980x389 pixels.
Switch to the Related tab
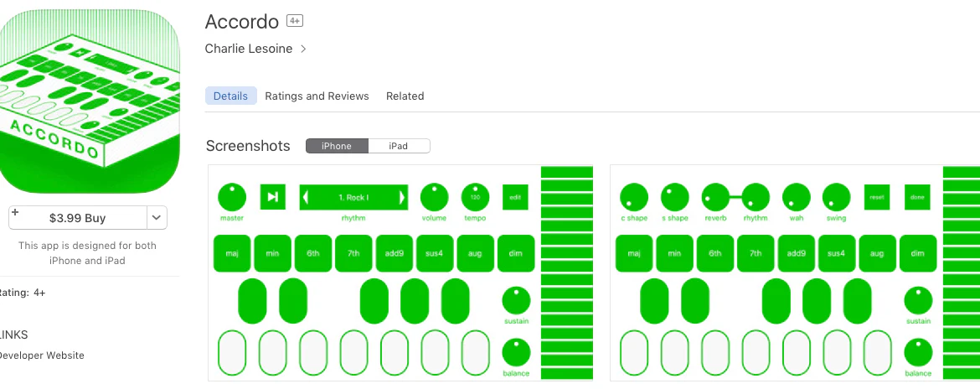(405, 96)
